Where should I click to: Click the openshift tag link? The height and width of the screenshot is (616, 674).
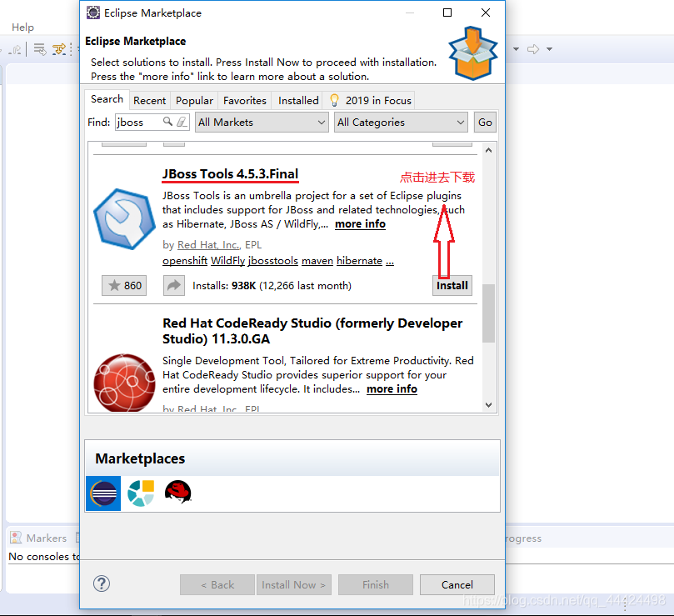click(185, 261)
